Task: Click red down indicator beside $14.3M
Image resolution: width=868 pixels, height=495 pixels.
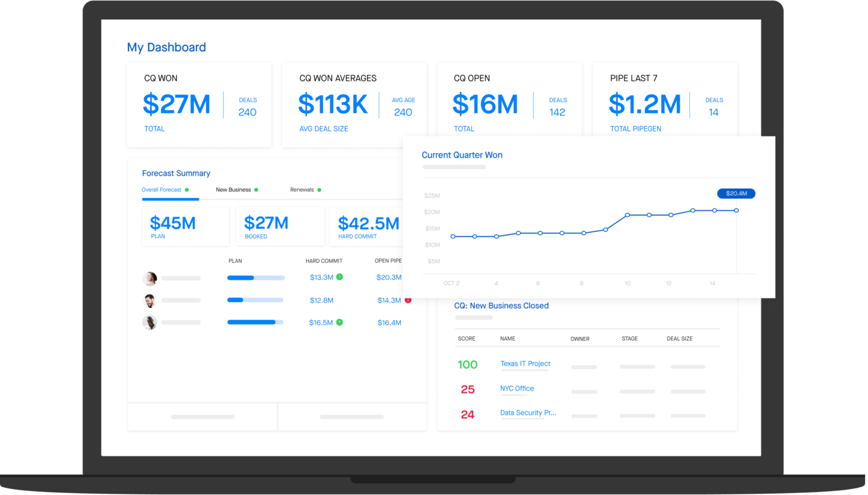Action: pyautogui.click(x=407, y=300)
